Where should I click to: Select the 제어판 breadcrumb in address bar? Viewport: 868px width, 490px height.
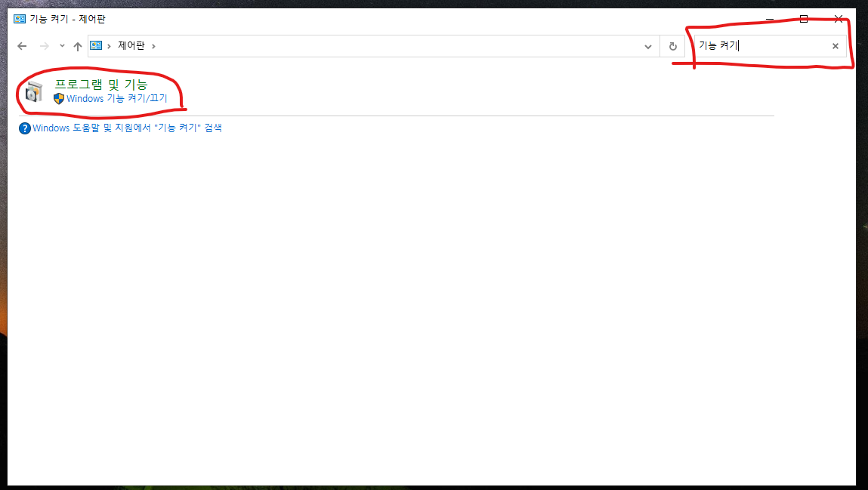coord(131,45)
